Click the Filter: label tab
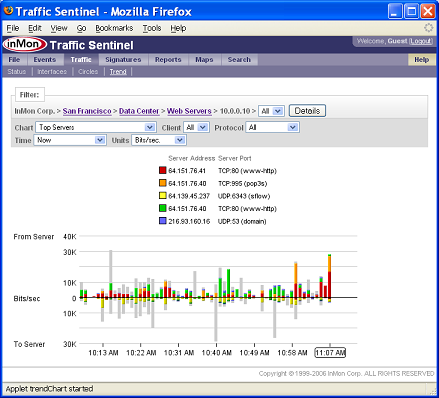The width and height of the screenshot is (439, 398). click(x=29, y=95)
